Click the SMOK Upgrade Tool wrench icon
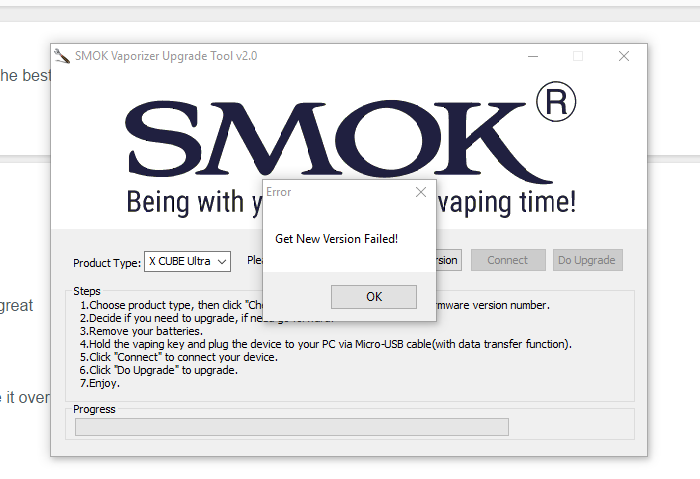 pos(62,56)
